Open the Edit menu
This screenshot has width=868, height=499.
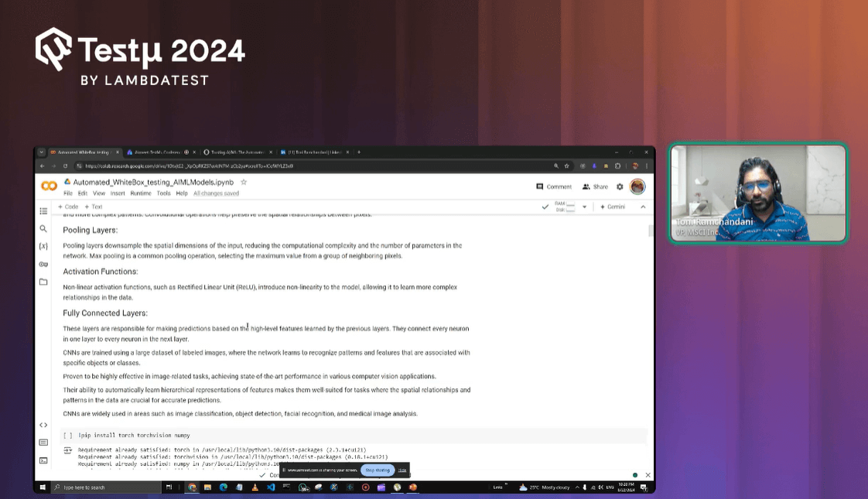coord(83,193)
